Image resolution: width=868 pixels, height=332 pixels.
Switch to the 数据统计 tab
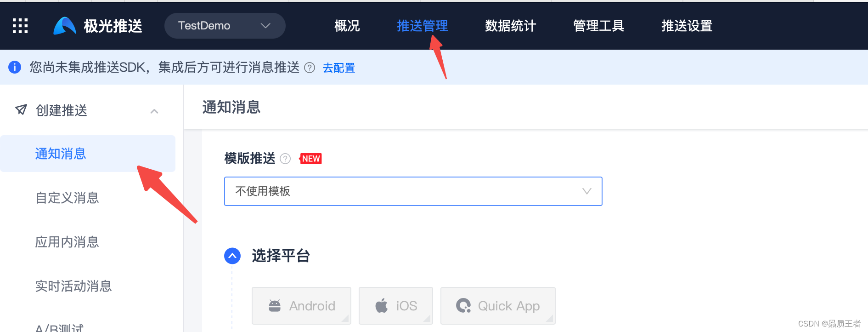(x=511, y=26)
